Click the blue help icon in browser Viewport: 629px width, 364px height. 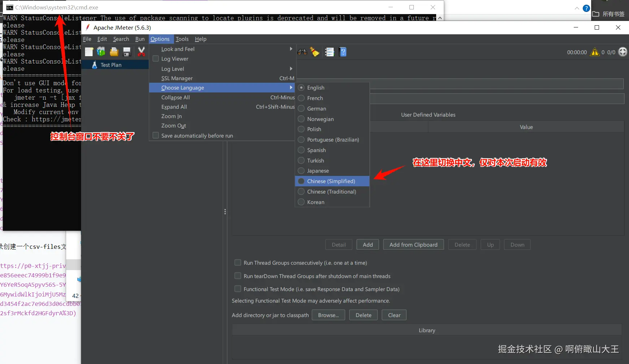coord(586,8)
